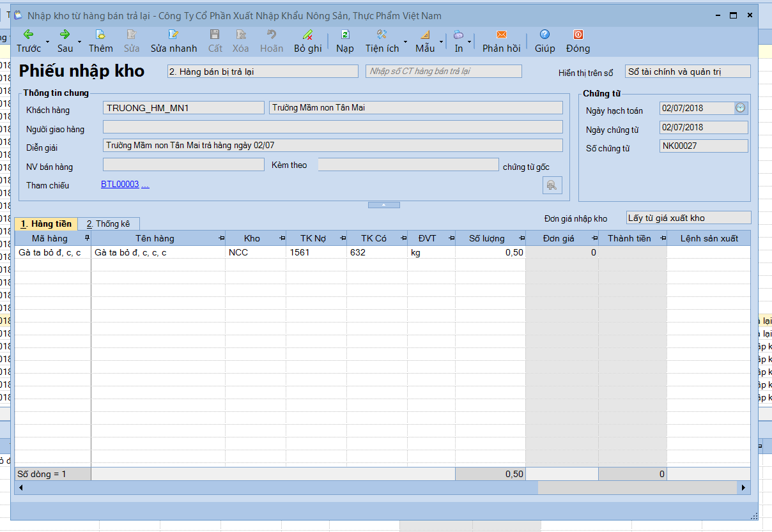Add a new voucher with Thêm
This screenshot has height=532, width=772.
pyautogui.click(x=100, y=41)
